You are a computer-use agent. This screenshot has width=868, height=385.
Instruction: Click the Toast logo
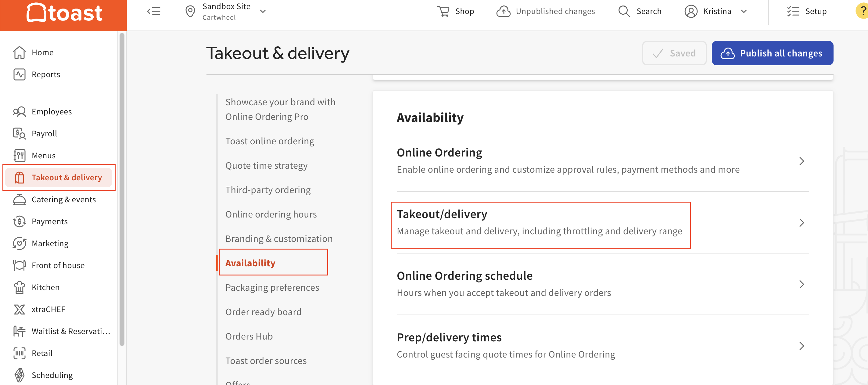[64, 13]
